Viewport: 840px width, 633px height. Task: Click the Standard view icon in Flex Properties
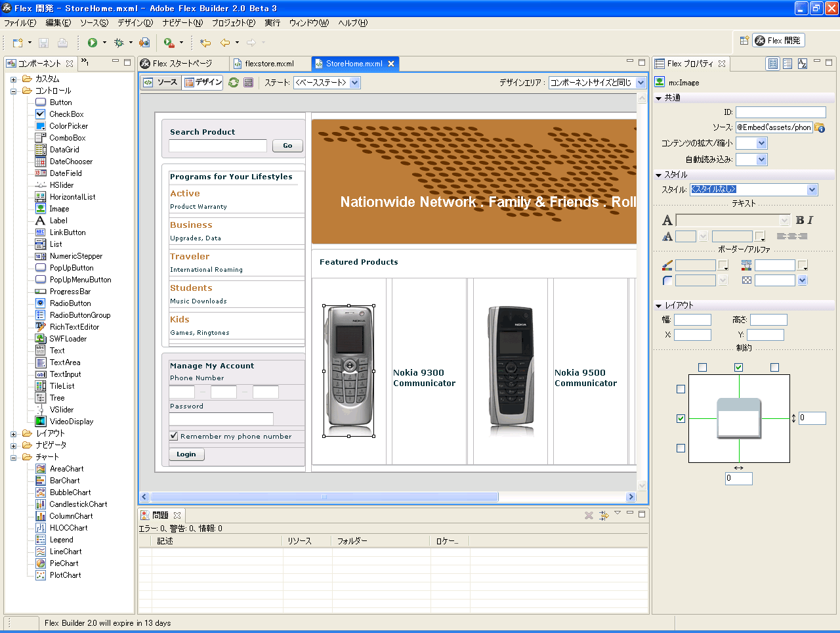[773, 64]
